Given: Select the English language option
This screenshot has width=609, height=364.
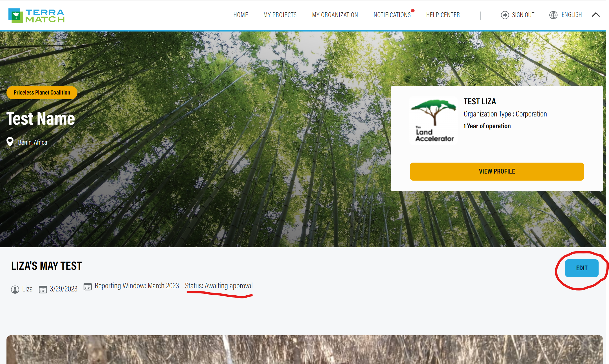Looking at the screenshot, I should click(572, 15).
